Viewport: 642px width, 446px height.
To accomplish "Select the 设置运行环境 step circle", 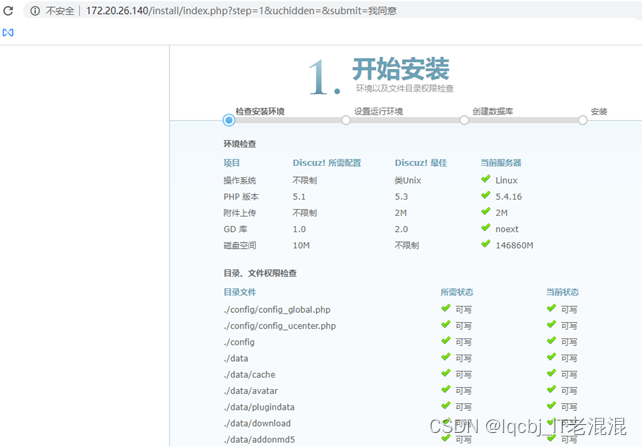I will point(346,120).
